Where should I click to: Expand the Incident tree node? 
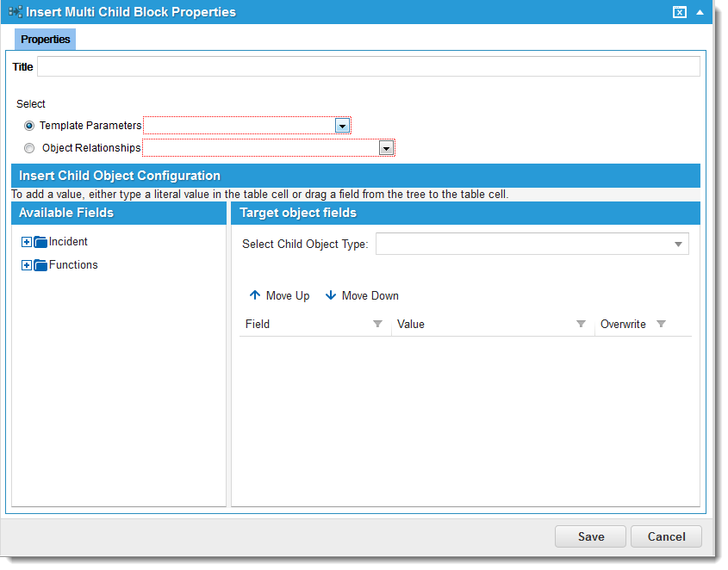coord(26,241)
